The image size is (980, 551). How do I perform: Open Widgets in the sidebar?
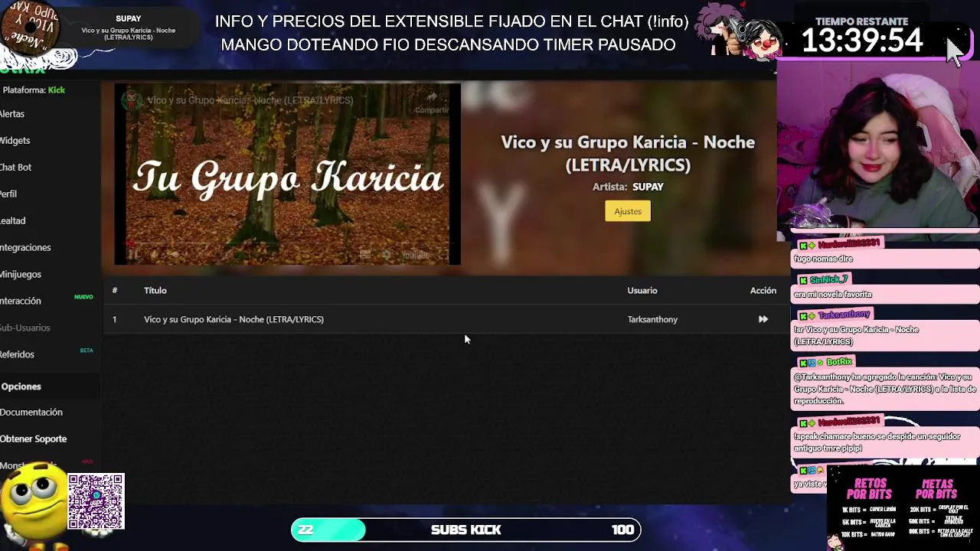point(15,141)
